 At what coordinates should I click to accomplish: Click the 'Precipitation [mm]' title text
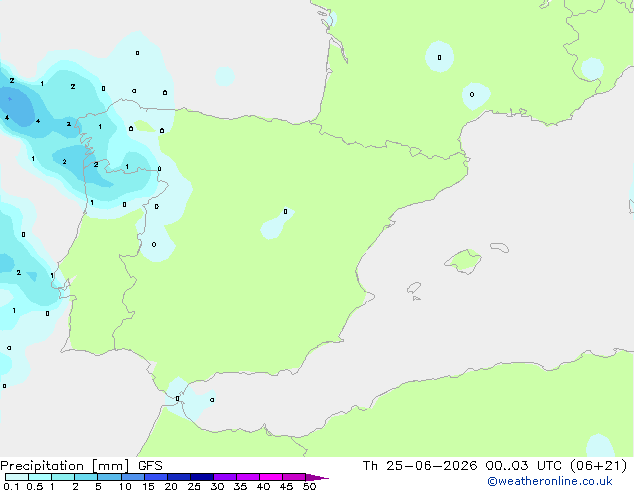(x=65, y=466)
